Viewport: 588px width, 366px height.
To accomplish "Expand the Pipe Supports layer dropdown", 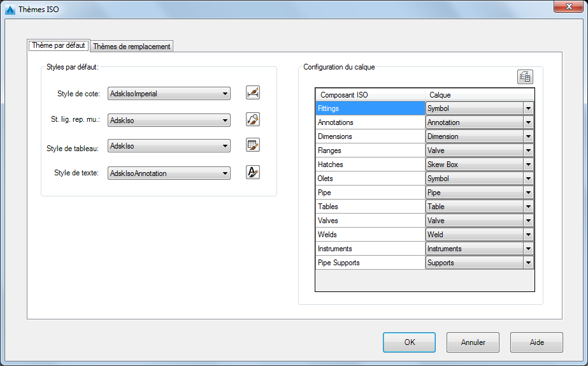I will tap(480, 263).
